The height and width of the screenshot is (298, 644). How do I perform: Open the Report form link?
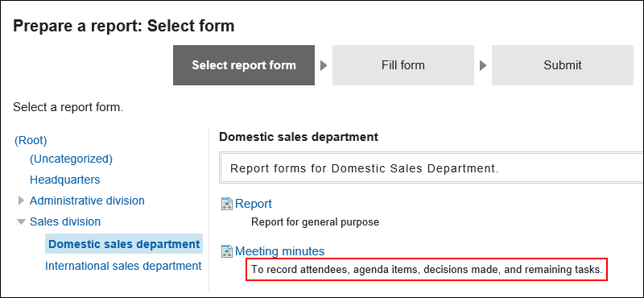(x=254, y=204)
